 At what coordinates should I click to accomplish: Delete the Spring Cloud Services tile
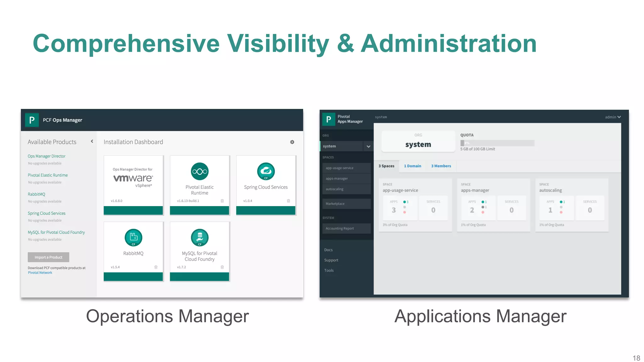(288, 201)
